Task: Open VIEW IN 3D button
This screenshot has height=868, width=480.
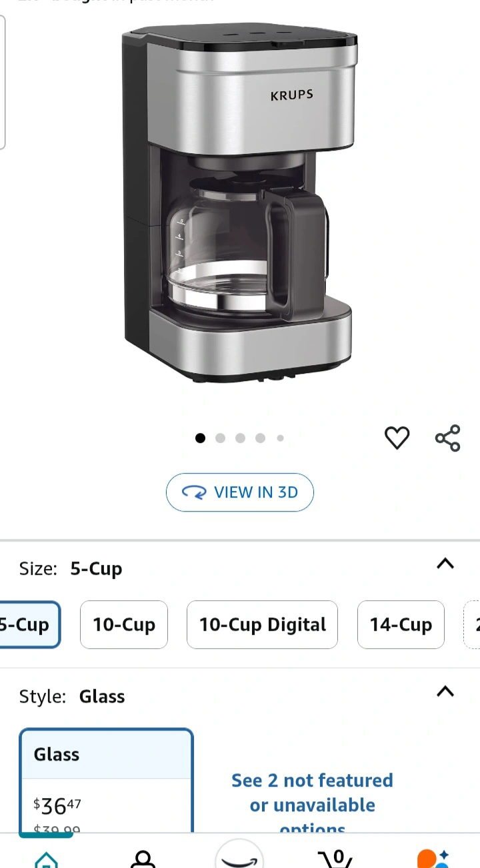Action: [240, 492]
